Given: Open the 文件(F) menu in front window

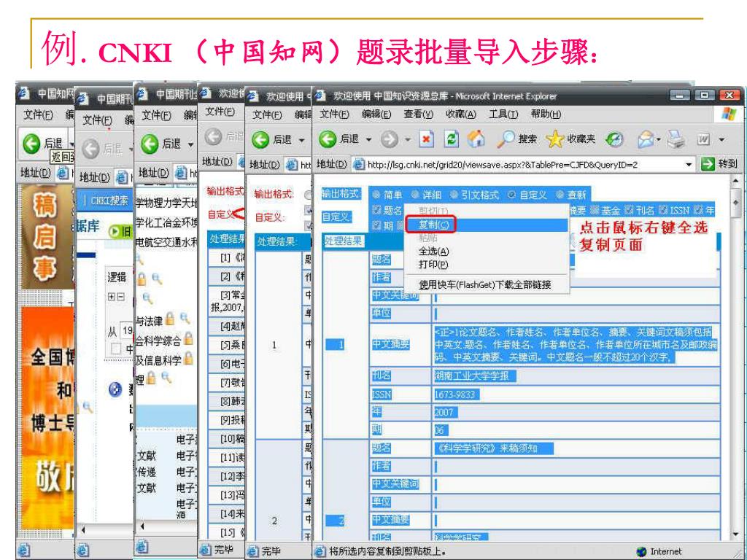Looking at the screenshot, I should coord(334,114).
